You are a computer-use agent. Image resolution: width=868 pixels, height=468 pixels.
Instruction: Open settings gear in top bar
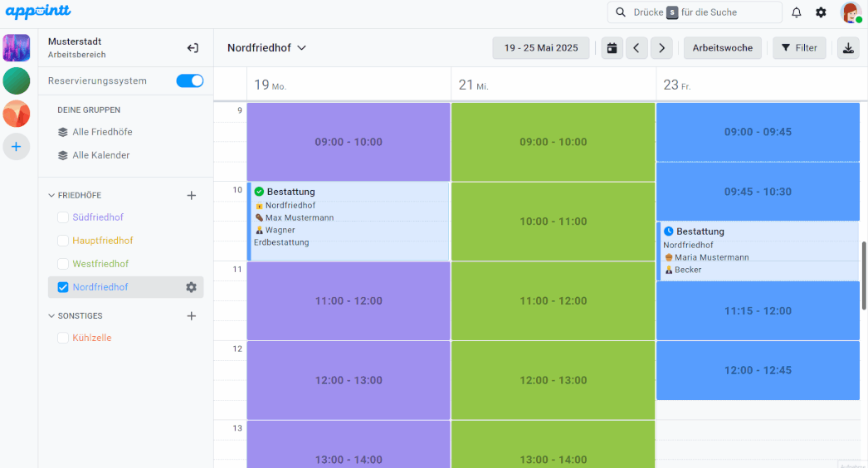click(821, 12)
